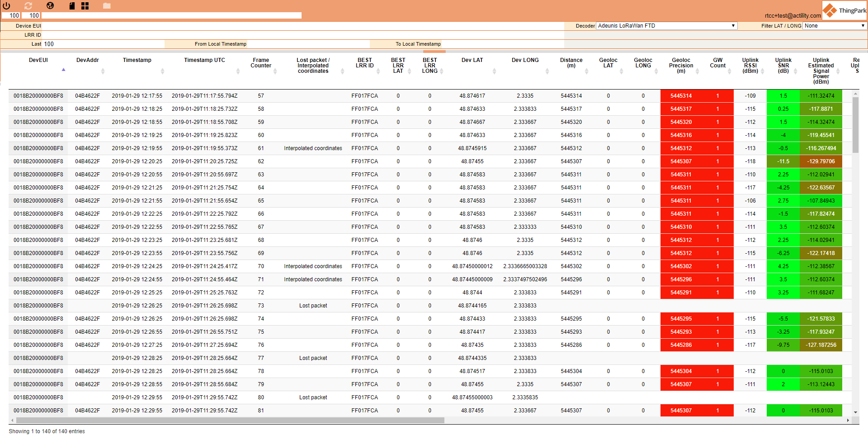Click the power/logout icon
This screenshot has height=435, width=868.
point(6,6)
